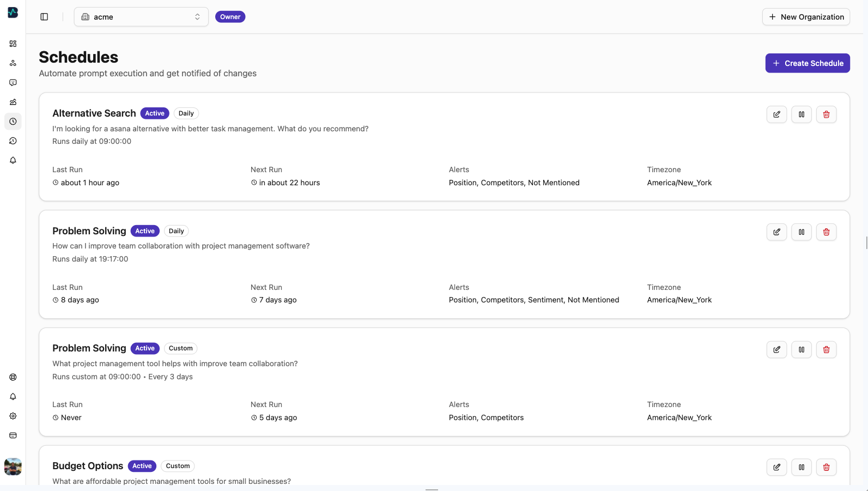
Task: Click the Alternative Search title
Action: coord(94,113)
